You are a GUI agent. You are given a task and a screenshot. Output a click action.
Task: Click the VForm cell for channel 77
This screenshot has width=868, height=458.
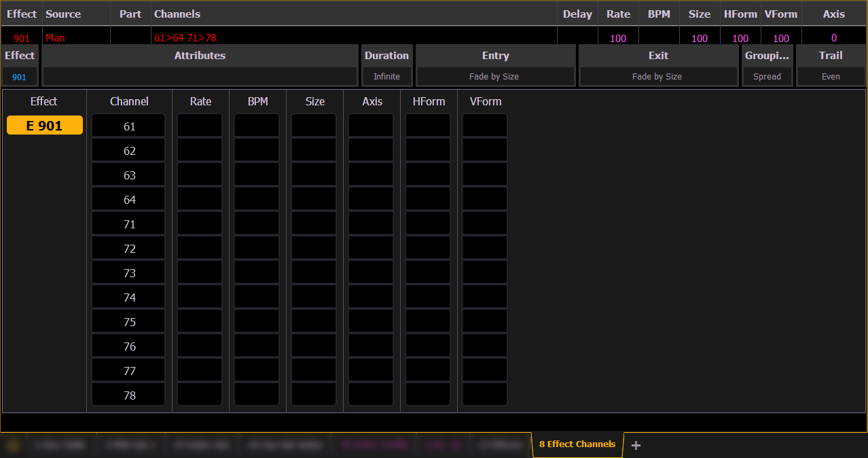click(x=485, y=371)
